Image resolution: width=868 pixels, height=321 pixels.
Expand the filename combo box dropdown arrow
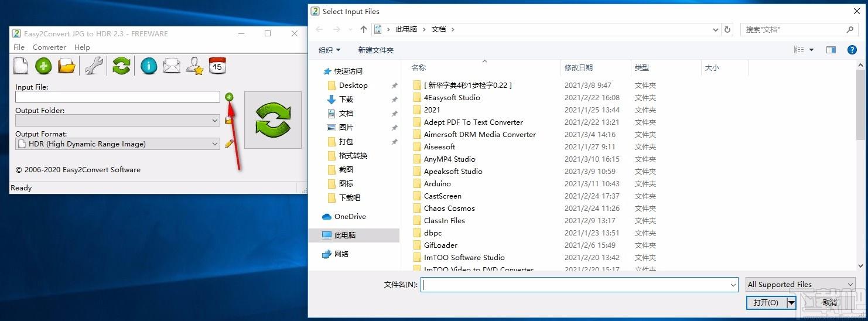click(x=733, y=285)
